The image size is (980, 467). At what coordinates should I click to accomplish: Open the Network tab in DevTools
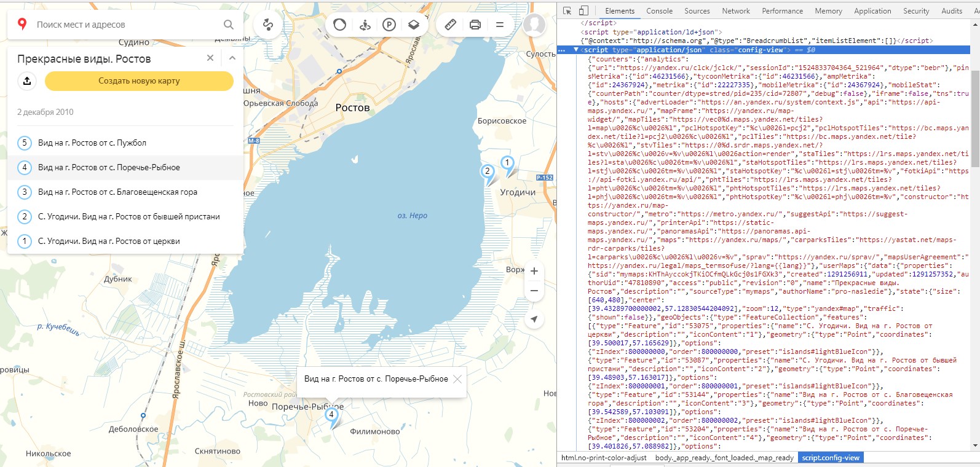pyautogui.click(x=735, y=11)
